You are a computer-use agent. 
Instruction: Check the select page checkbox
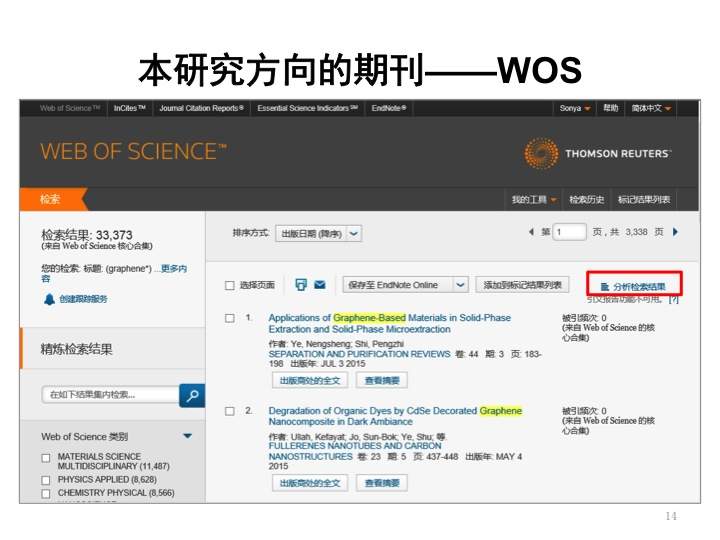[230, 285]
